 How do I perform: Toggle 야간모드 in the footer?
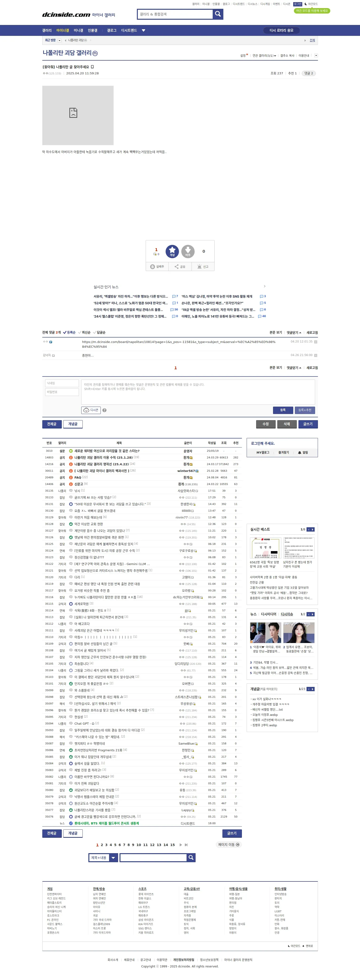coord(294,946)
